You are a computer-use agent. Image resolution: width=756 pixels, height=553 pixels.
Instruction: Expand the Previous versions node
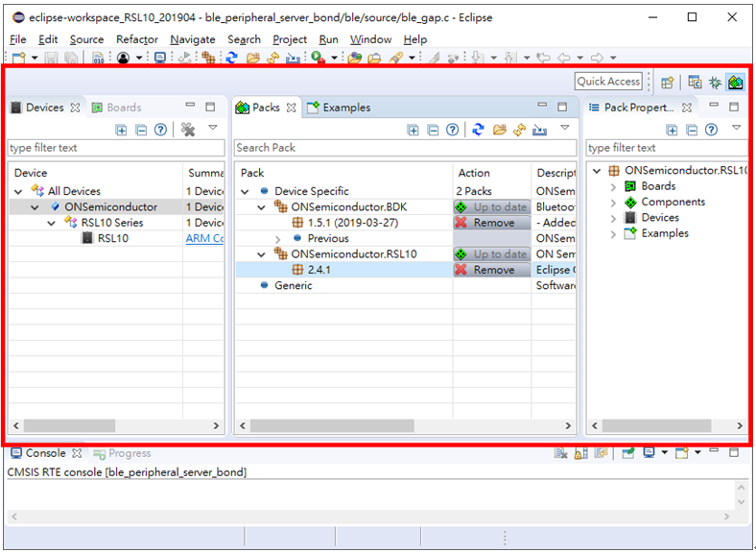click(x=278, y=239)
